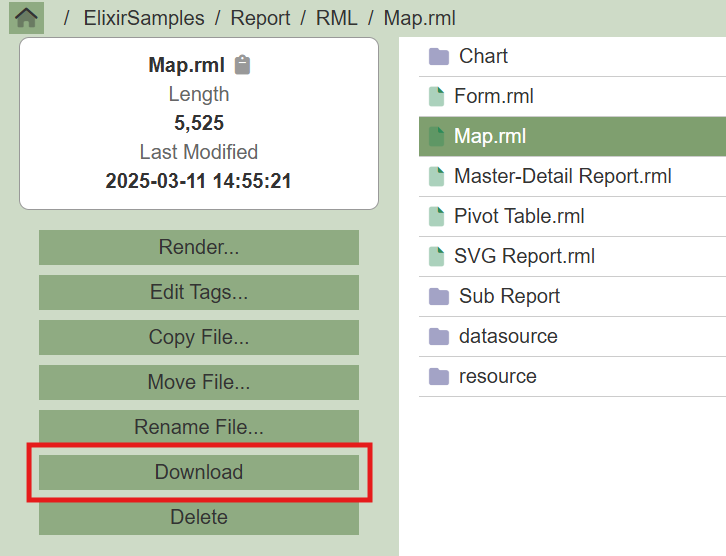The image size is (726, 556).
Task: Navigate to RML breadcrumb folder
Action: [337, 19]
